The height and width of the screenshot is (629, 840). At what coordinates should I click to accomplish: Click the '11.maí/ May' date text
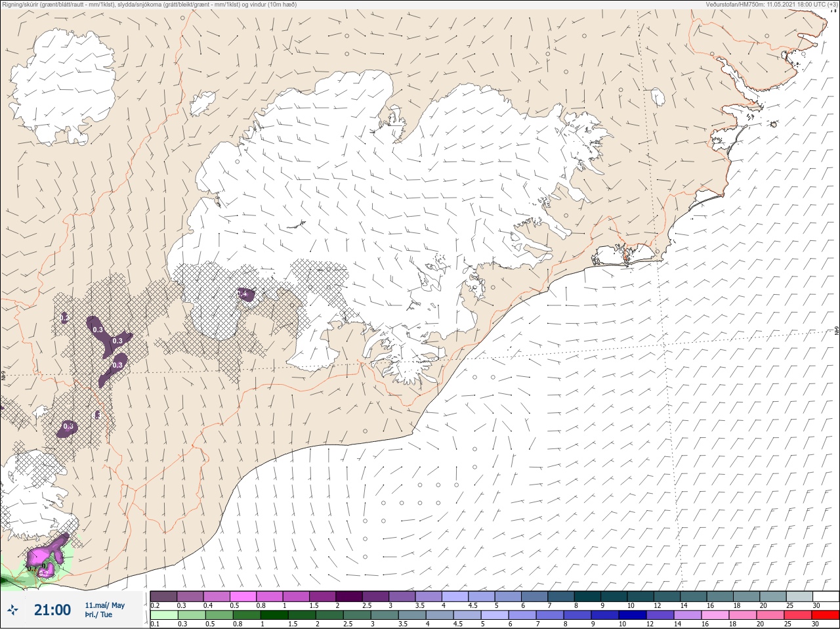[x=104, y=605]
